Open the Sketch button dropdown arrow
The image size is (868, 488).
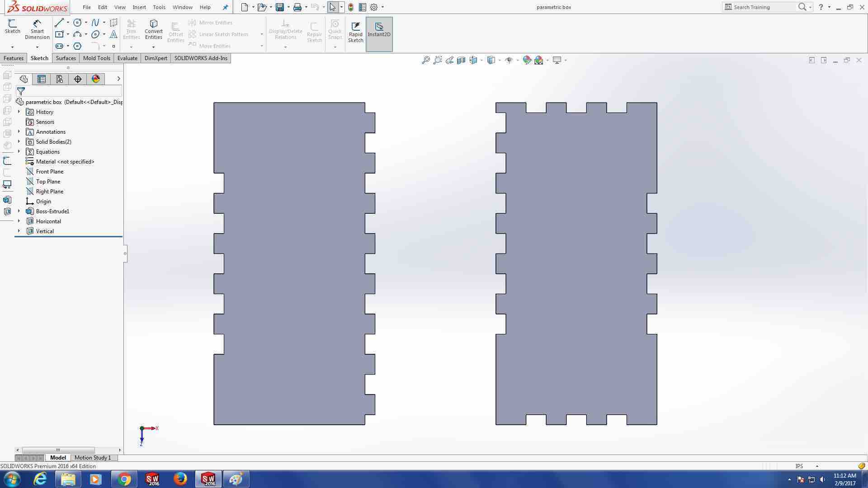click(12, 47)
